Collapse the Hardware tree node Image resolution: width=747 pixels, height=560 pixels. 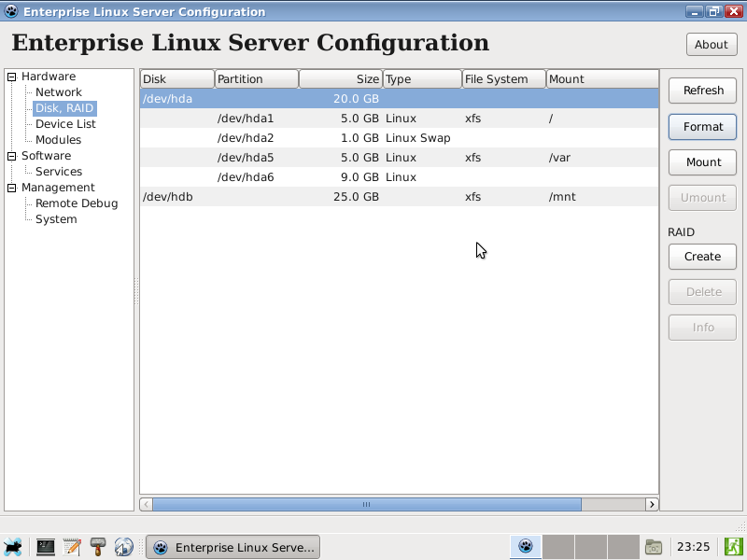tap(12, 77)
